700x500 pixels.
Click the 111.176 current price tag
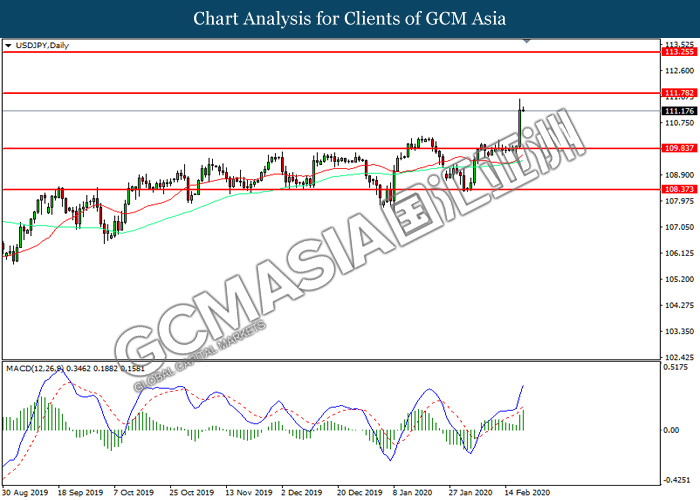[x=679, y=111]
